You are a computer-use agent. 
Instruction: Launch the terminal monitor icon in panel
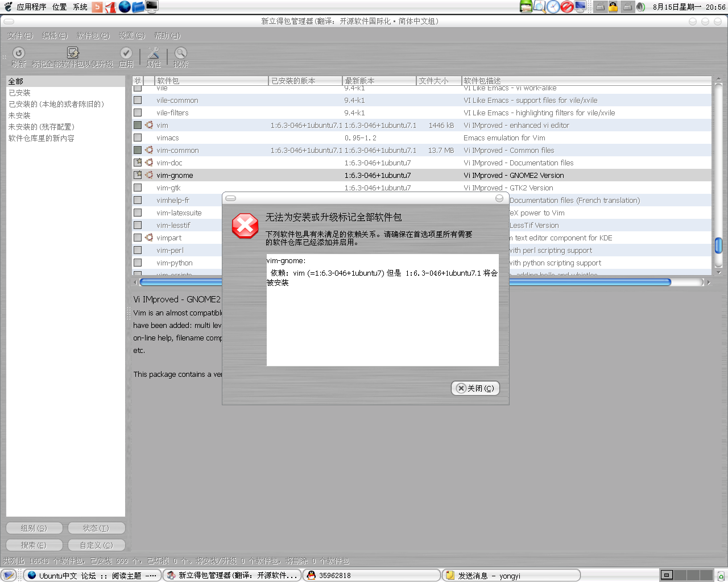tap(151, 7)
